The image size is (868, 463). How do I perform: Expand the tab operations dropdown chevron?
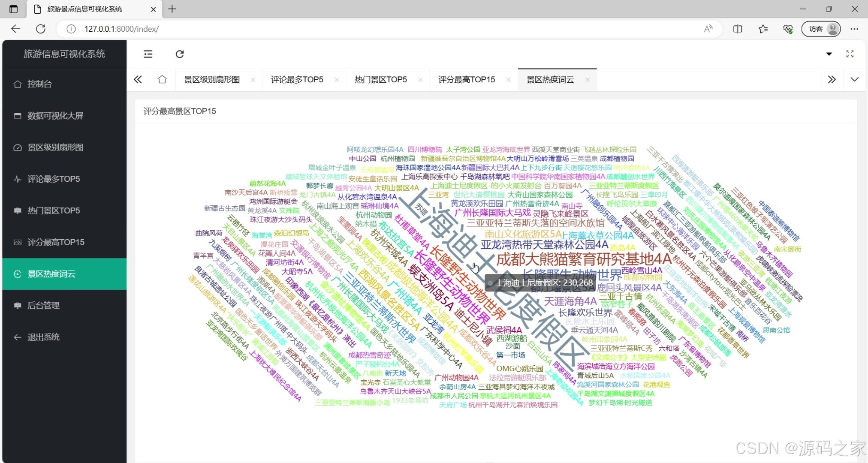coord(854,79)
